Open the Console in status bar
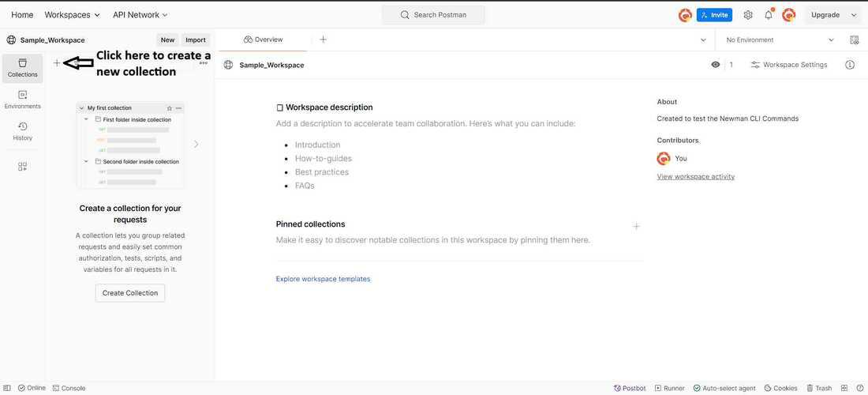Image resolution: width=868 pixels, height=395 pixels. [x=69, y=389]
